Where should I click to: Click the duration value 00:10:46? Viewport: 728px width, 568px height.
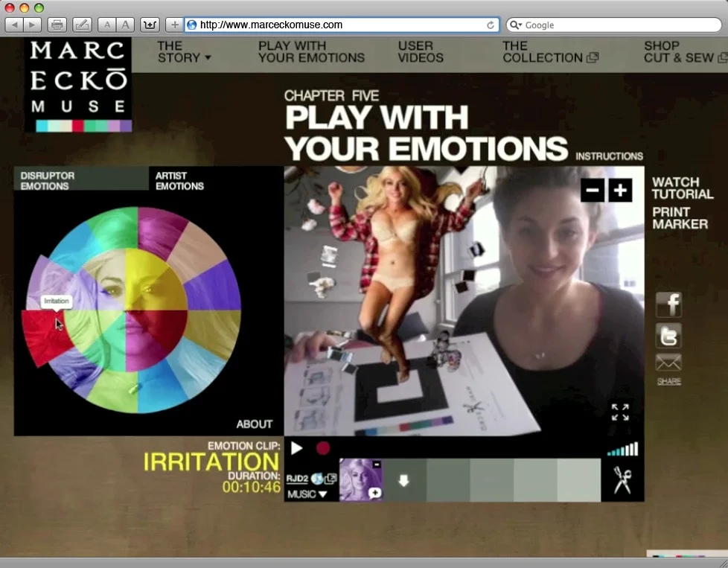coord(251,487)
